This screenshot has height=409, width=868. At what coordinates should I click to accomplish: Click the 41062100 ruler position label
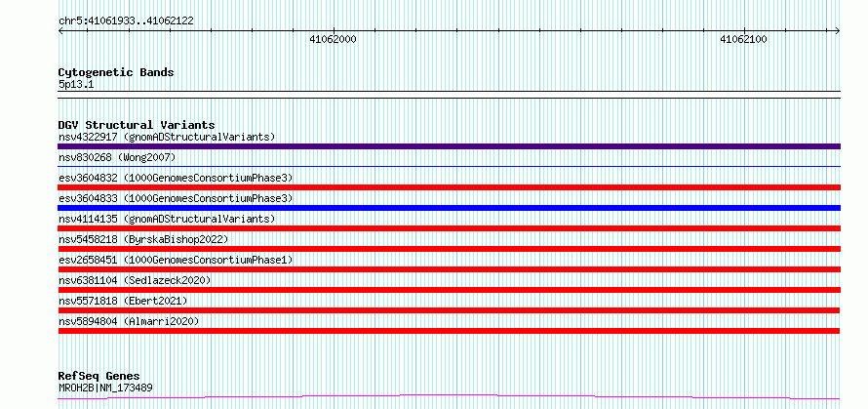click(743, 40)
